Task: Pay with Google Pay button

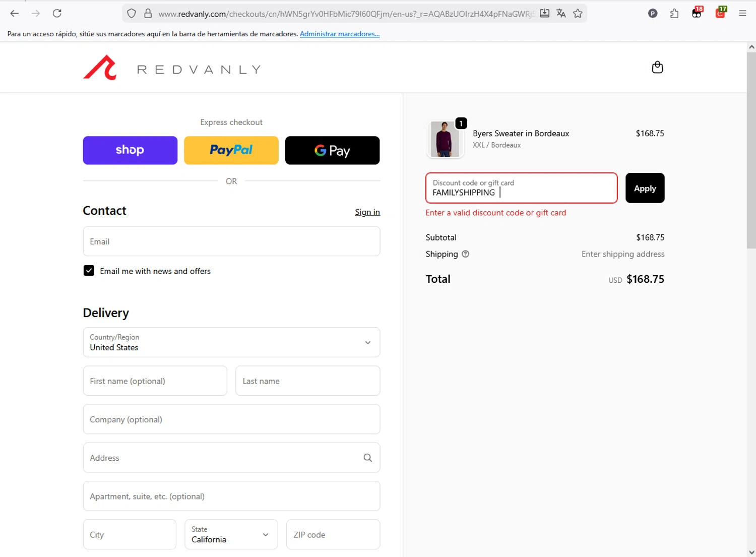Action: click(332, 150)
